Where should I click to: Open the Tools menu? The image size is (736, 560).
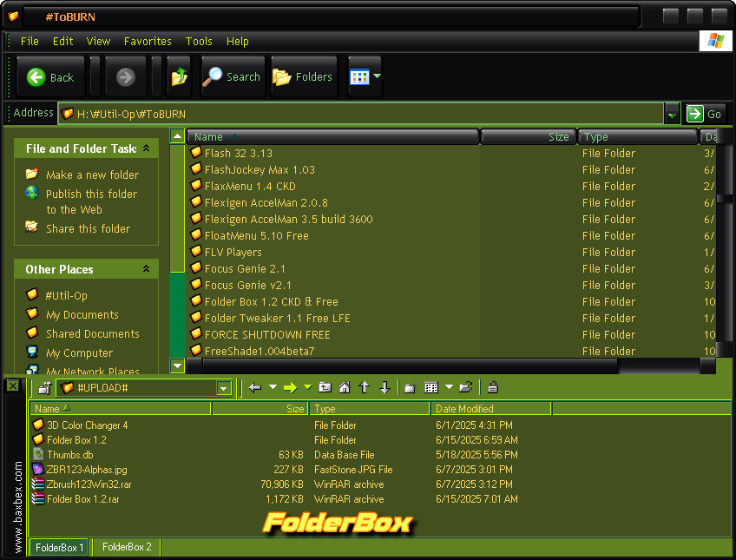(x=199, y=42)
